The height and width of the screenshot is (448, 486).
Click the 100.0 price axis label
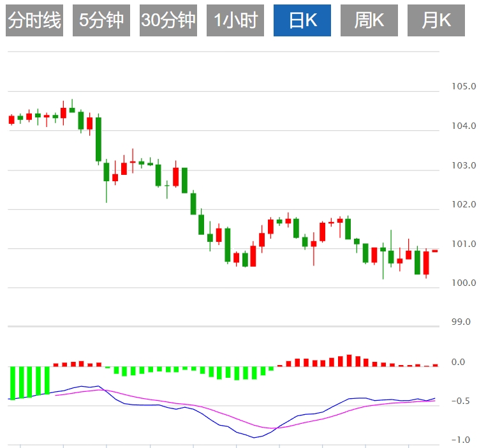click(463, 283)
